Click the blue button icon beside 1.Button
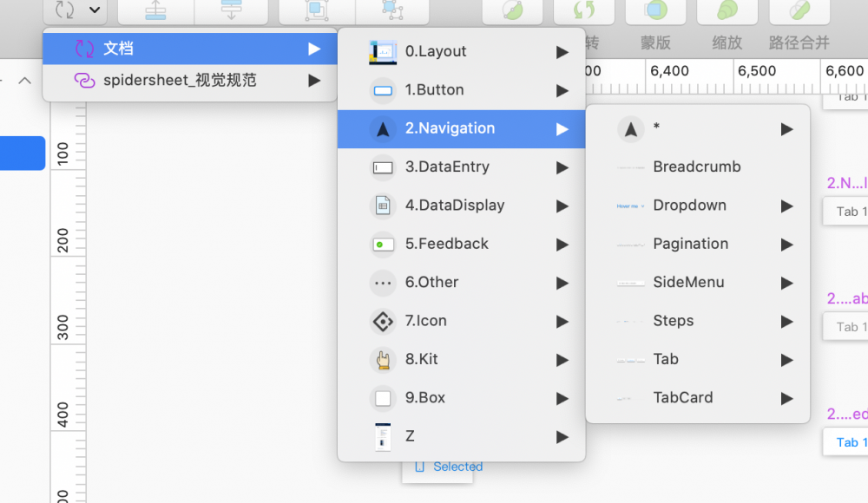Image resolution: width=868 pixels, height=503 pixels. click(383, 91)
